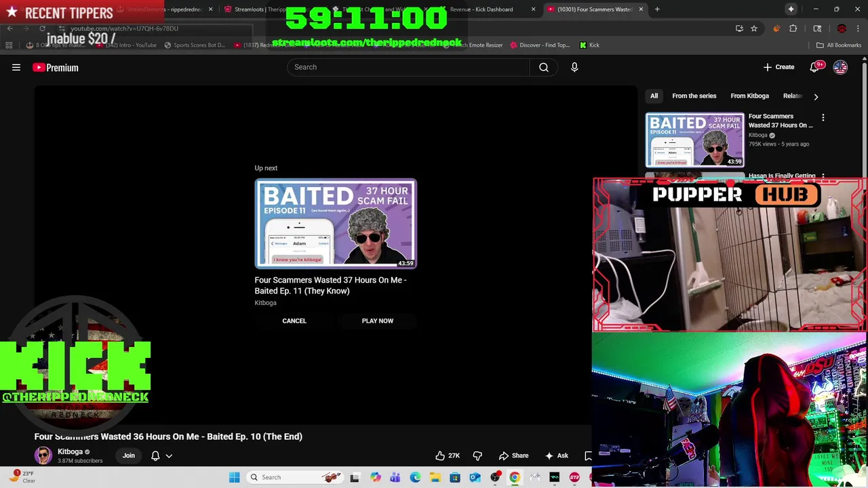Click the Share button
This screenshot has width=868, height=488.
(x=513, y=455)
